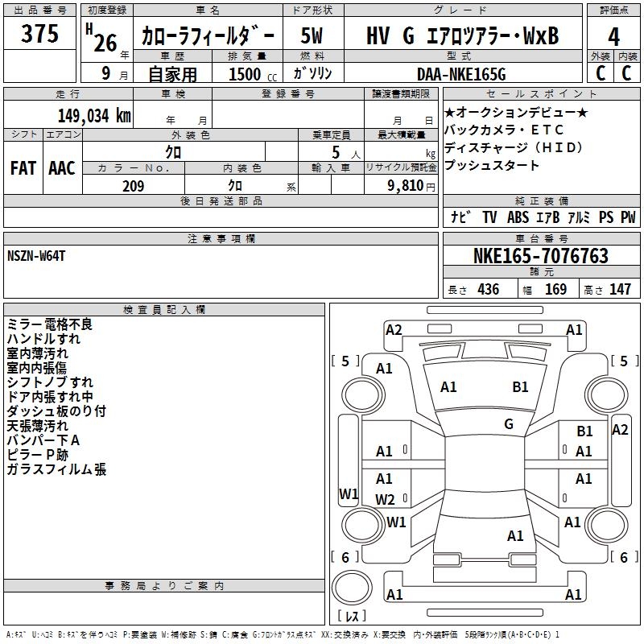Select the アルミ equipment label
The width and height of the screenshot is (644, 644).
[x=579, y=217]
